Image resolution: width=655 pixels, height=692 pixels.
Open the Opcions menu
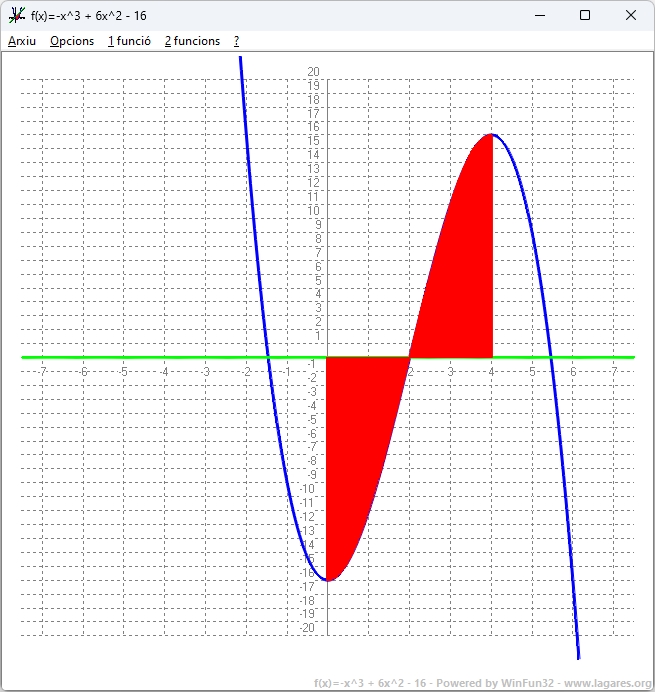(72, 41)
